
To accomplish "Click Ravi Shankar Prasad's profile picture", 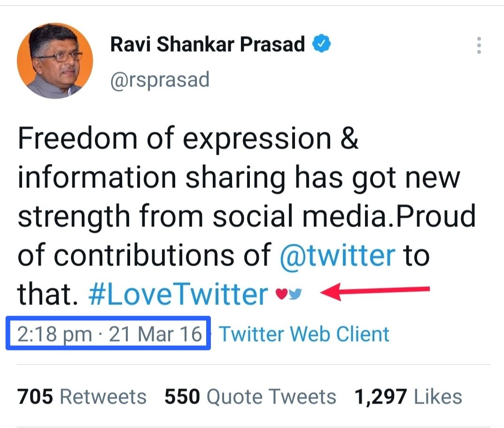I will [x=55, y=61].
